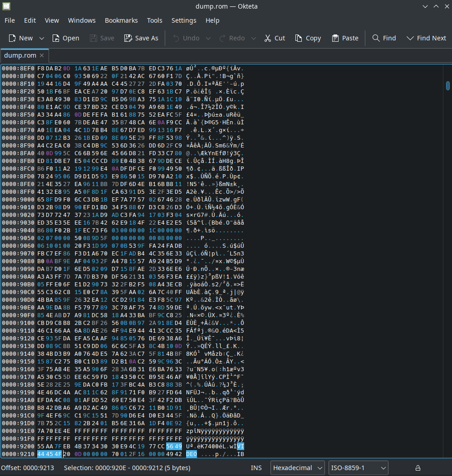Toggle the read-only lock icon in status bar

point(418,468)
